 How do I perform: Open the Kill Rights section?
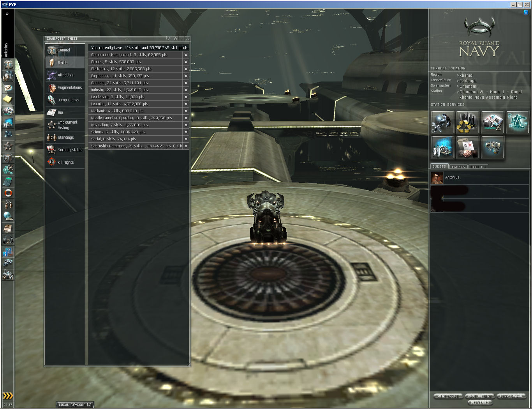pos(65,163)
